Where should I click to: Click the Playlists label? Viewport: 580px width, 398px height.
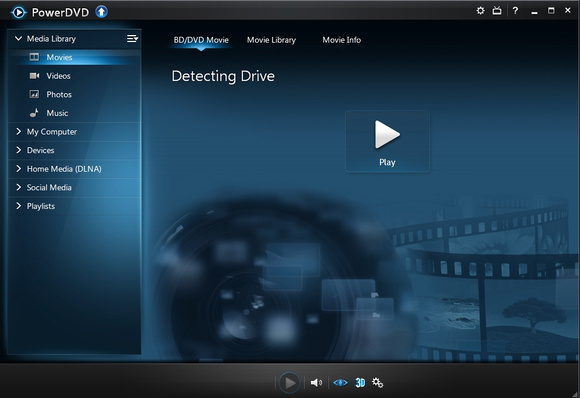[41, 206]
